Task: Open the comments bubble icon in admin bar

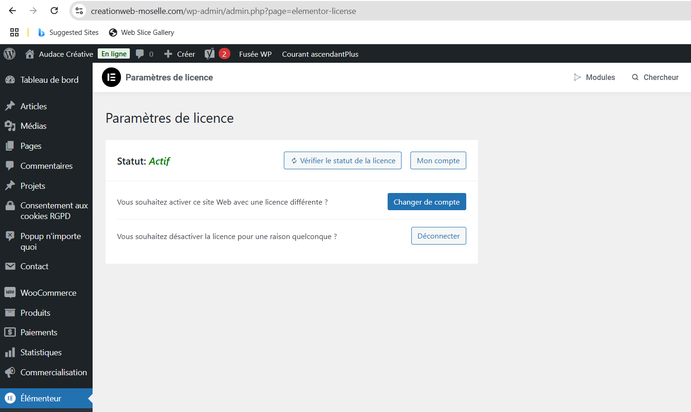Action: (x=143, y=53)
